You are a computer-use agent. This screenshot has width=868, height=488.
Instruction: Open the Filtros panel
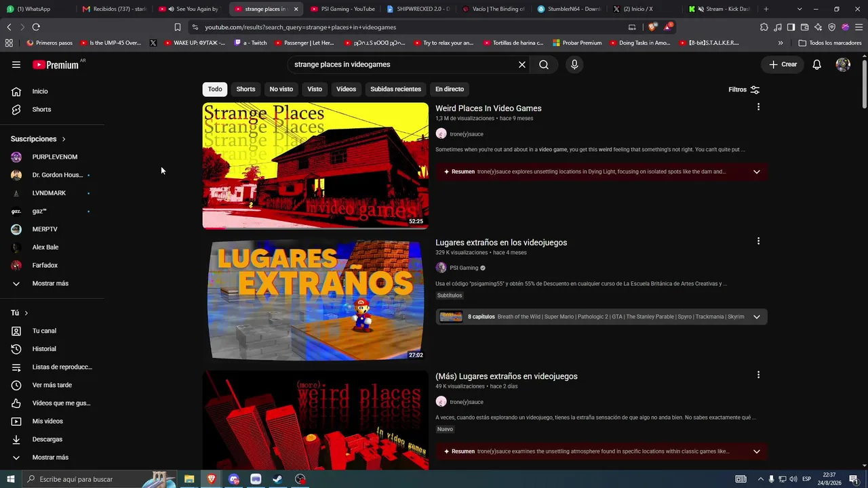point(744,89)
